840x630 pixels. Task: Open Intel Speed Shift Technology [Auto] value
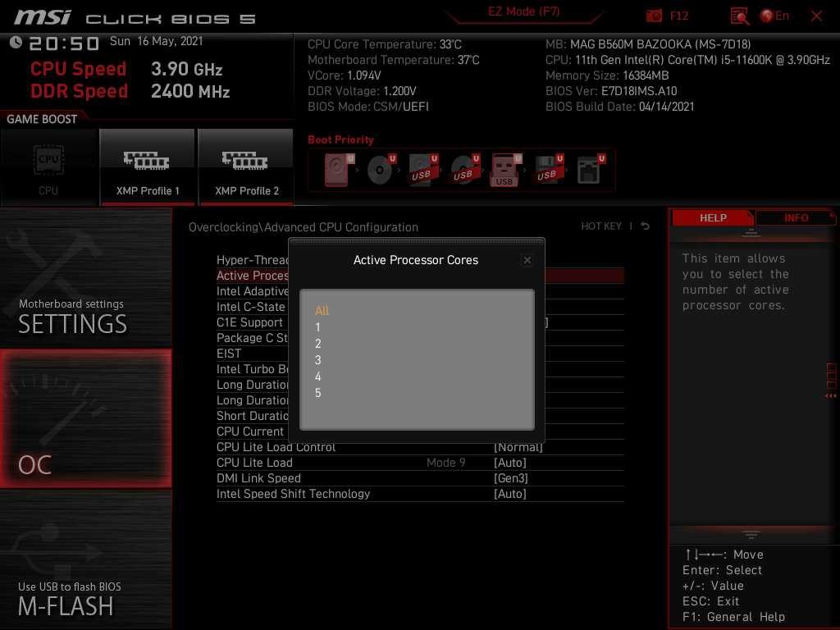pos(510,494)
